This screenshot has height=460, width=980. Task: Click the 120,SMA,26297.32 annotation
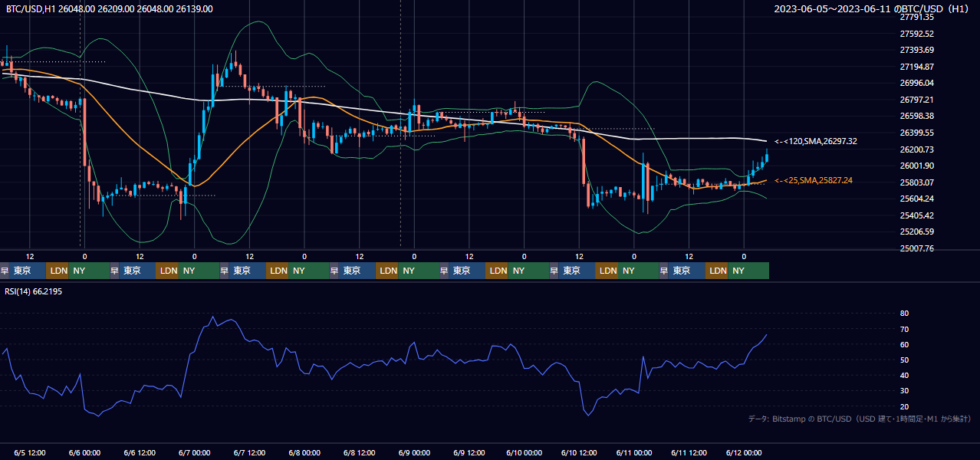coord(816,141)
